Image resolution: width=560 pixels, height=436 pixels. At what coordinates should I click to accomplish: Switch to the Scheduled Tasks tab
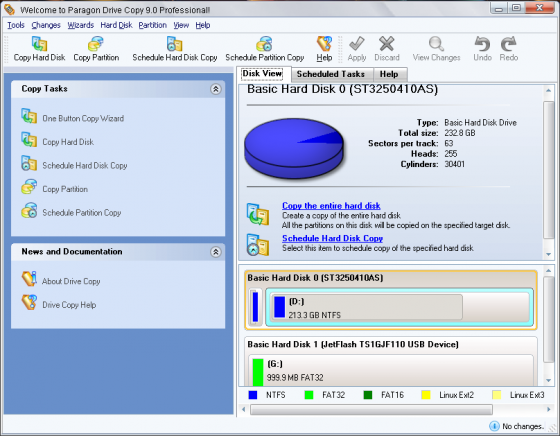[x=331, y=74]
